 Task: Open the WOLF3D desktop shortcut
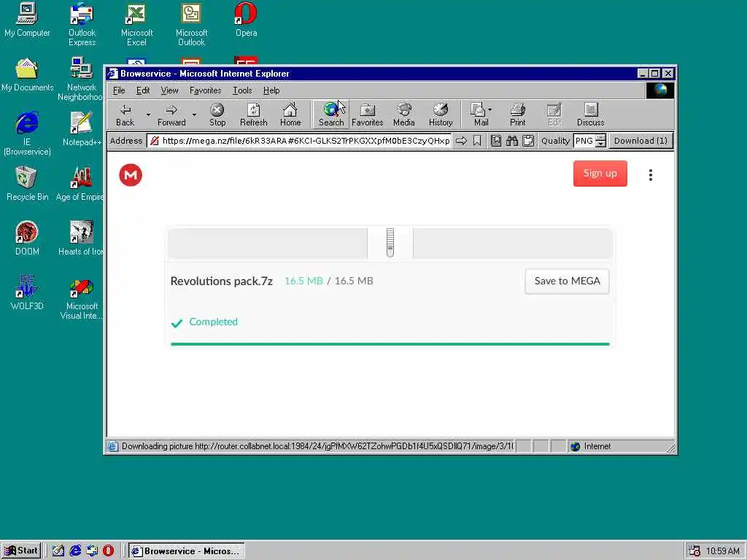coord(27,293)
